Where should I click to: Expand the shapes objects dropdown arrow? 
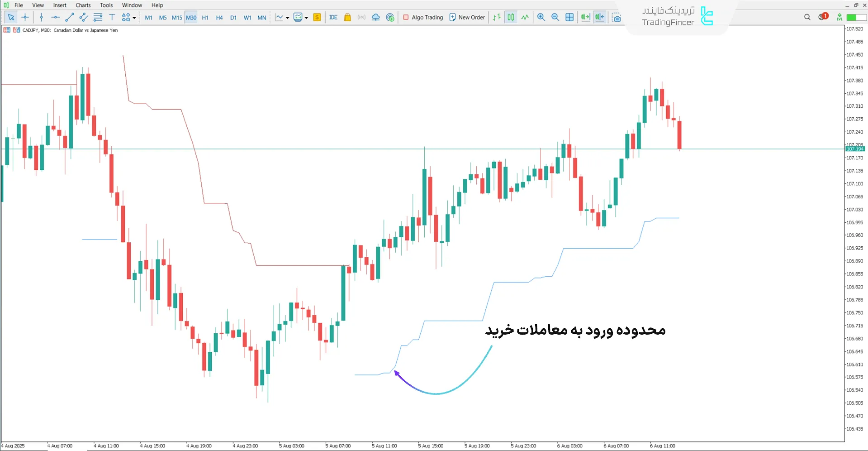click(134, 18)
